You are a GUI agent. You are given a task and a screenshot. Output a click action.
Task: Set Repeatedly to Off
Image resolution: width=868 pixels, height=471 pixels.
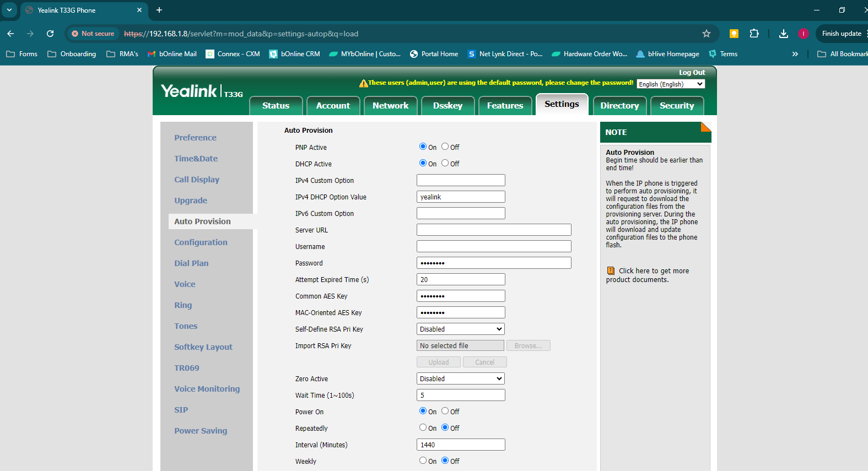[445, 427]
